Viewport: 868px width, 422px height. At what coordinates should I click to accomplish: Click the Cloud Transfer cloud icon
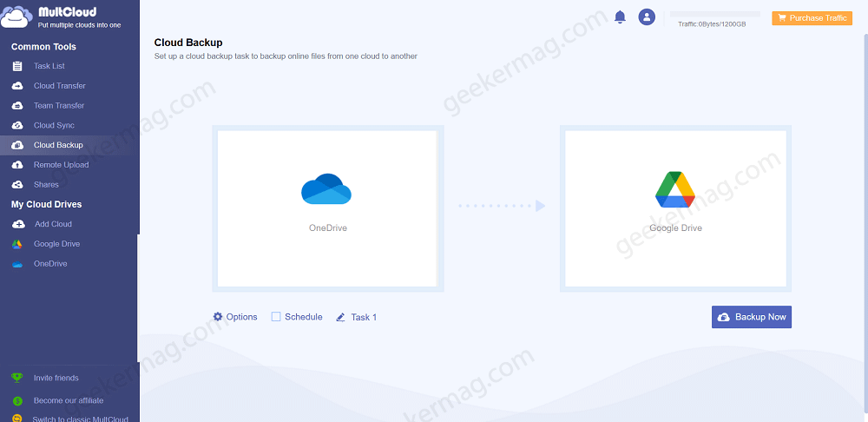17,86
